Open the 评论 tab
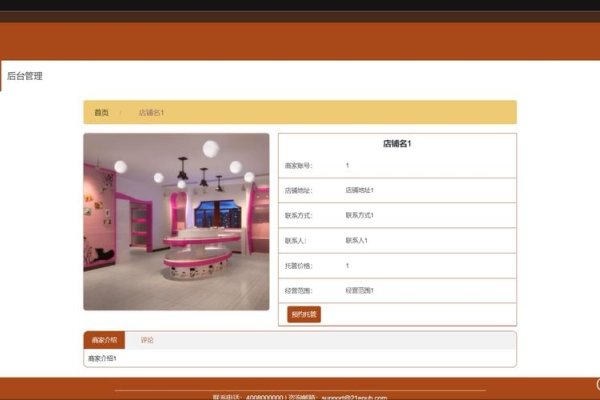This screenshot has height=400, width=600. click(x=147, y=340)
